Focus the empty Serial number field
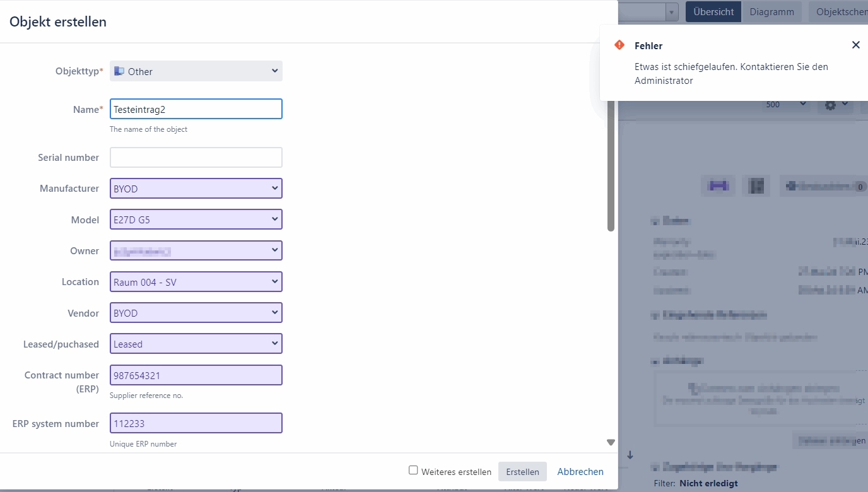This screenshot has width=868, height=492. 196,158
